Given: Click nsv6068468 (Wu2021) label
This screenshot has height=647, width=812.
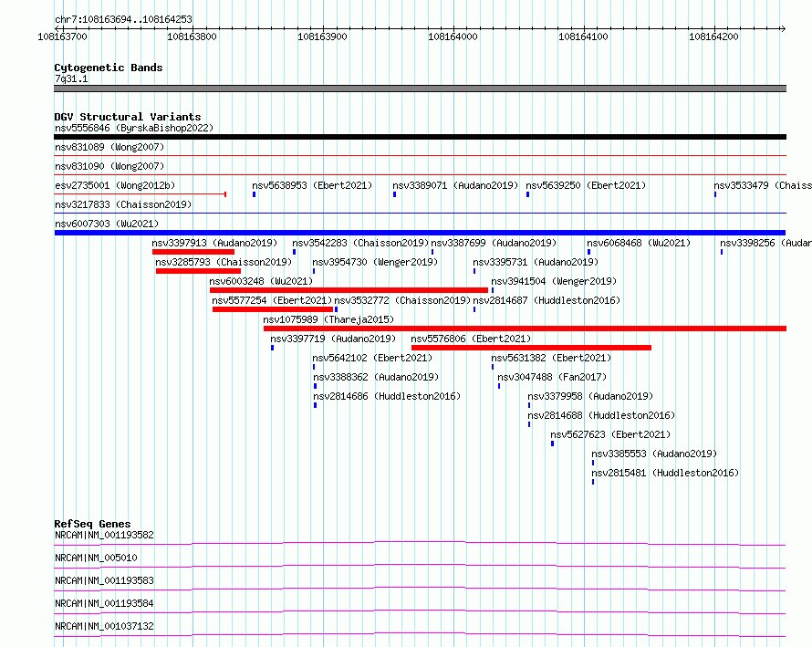Looking at the screenshot, I should (x=639, y=243).
